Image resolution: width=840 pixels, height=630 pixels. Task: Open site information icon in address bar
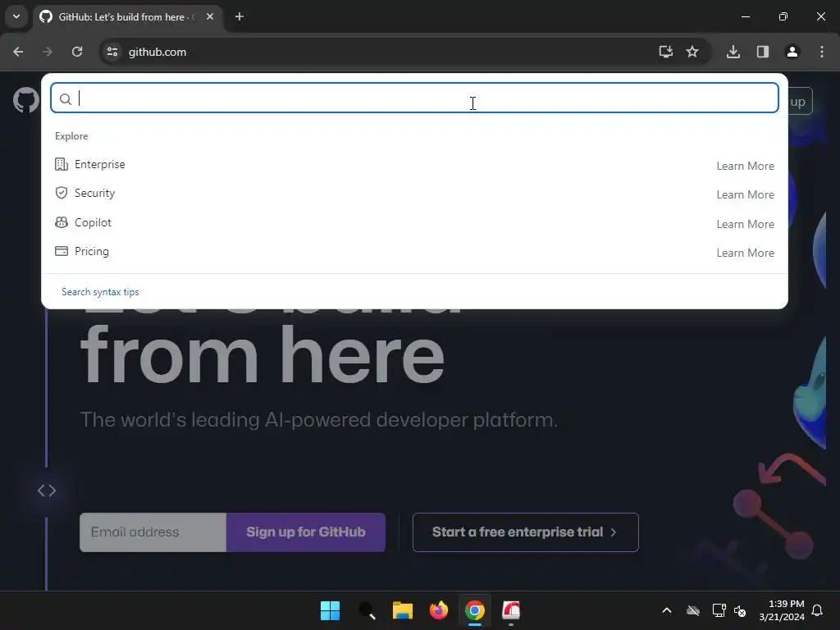(112, 52)
